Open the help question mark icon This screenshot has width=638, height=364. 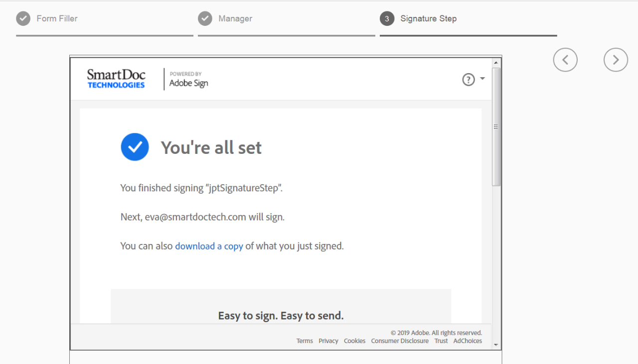[468, 79]
